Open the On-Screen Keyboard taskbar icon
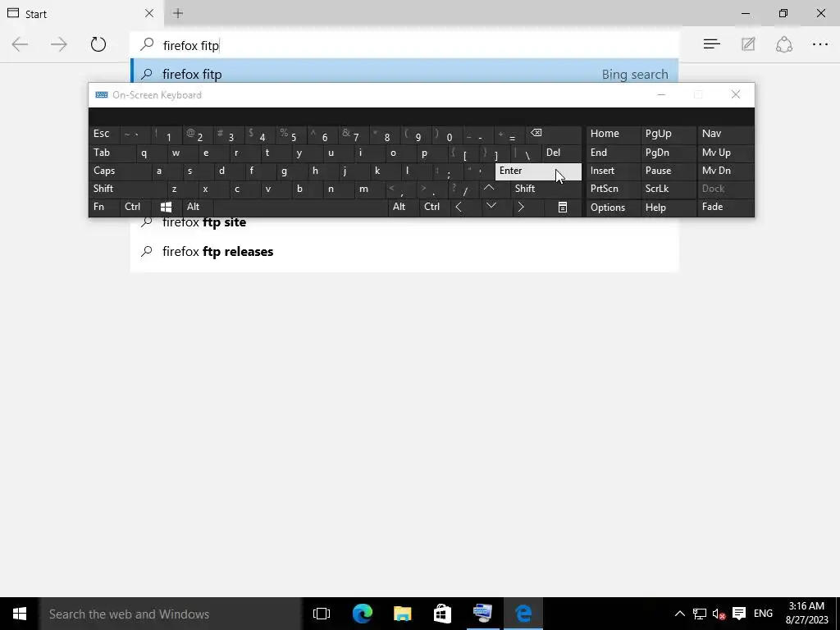840x630 pixels. point(482,614)
